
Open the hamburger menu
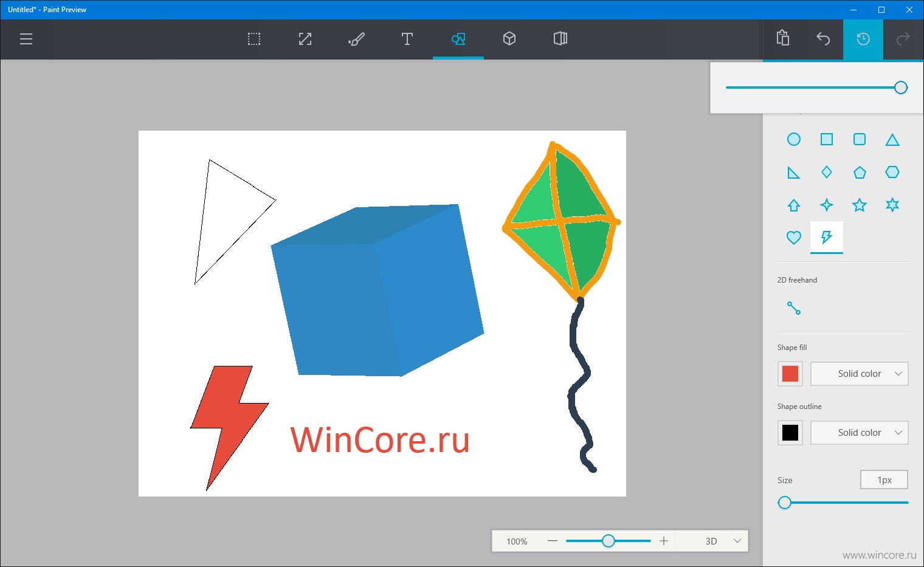point(26,40)
